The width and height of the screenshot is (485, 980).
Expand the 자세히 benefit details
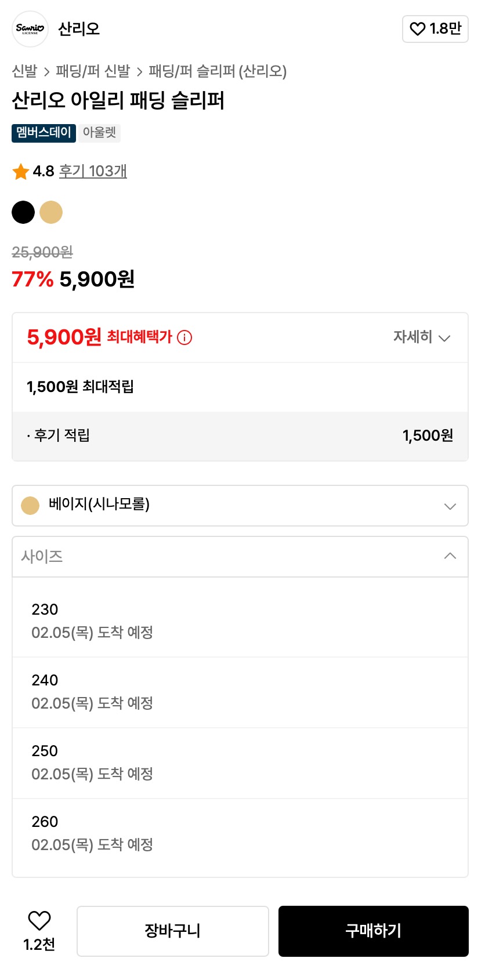coord(421,337)
